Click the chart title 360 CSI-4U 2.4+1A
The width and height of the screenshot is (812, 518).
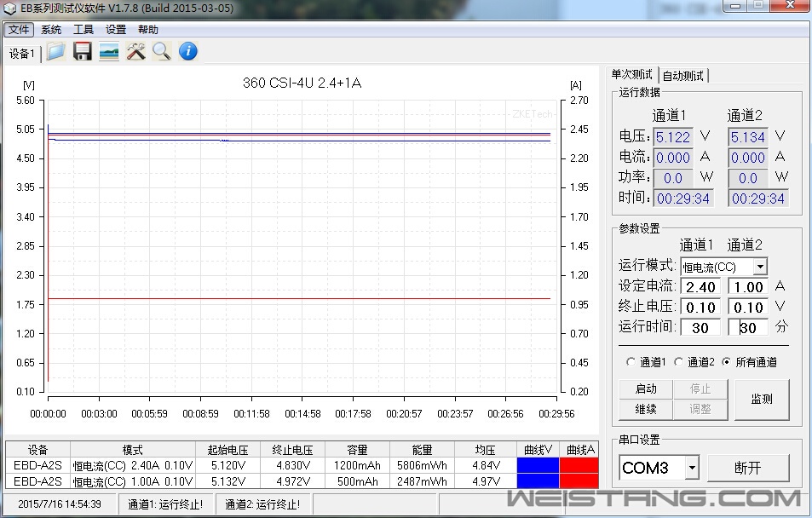tap(302, 83)
